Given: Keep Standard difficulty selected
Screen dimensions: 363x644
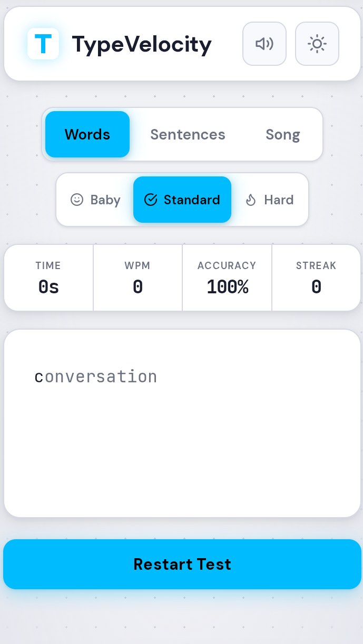Looking at the screenshot, I should (182, 200).
